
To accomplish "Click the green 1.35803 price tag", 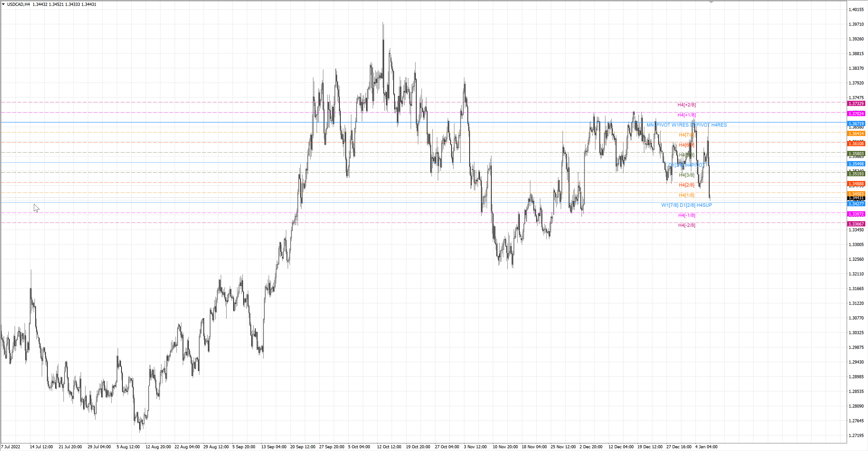I will pos(856,154).
